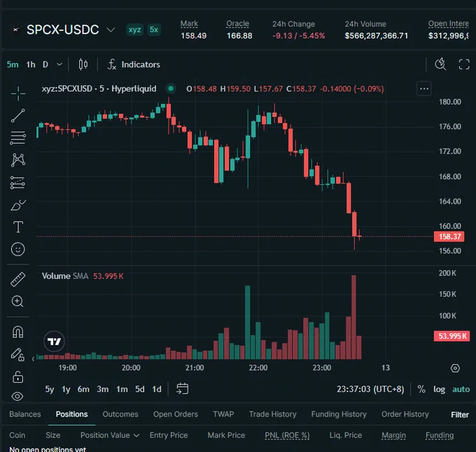Set chart range to 5y

[50, 389]
